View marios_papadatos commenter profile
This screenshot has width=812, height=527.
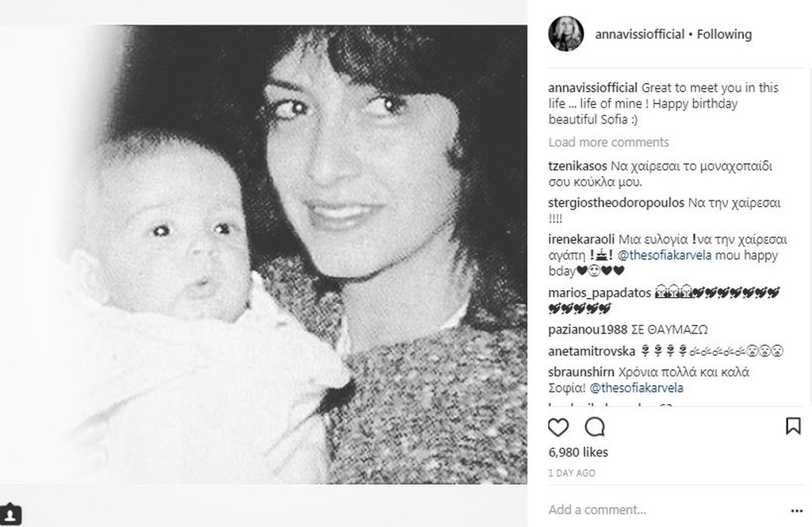pyautogui.click(x=599, y=293)
